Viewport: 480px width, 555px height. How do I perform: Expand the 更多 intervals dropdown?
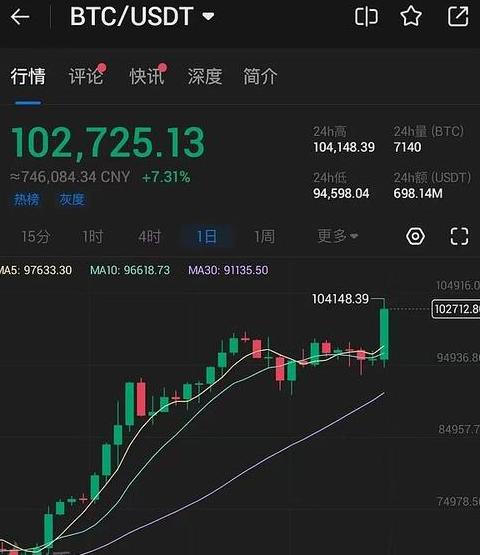(338, 236)
